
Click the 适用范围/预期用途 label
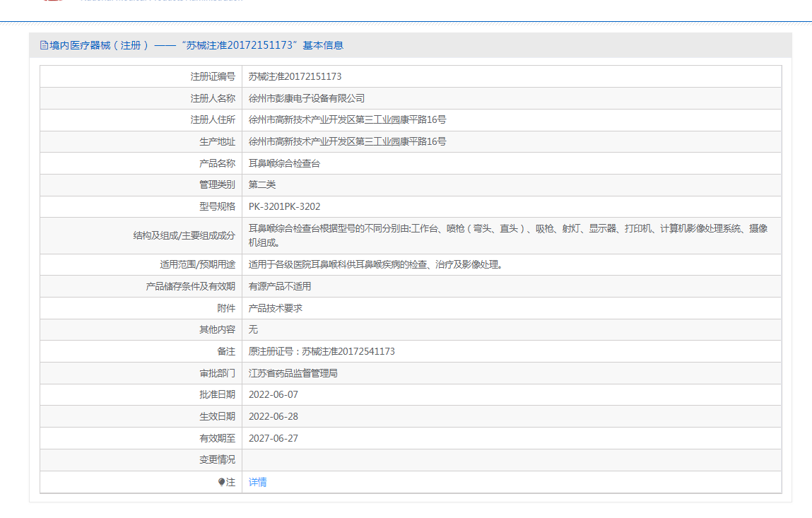(x=197, y=265)
